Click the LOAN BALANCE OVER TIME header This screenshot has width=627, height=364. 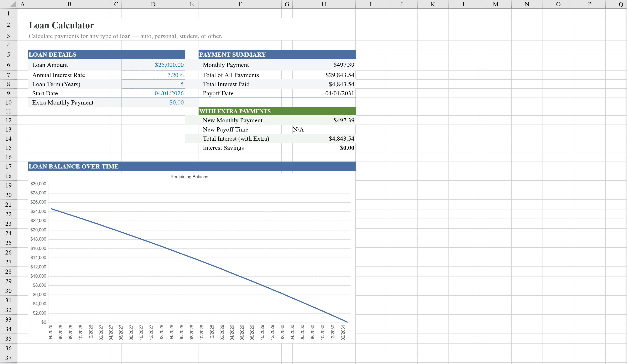click(74, 167)
